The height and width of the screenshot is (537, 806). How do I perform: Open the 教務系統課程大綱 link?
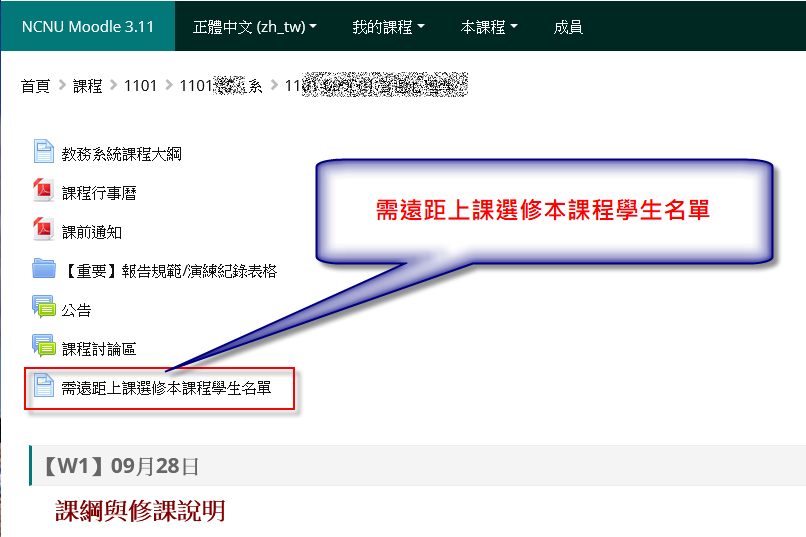[x=121, y=154]
